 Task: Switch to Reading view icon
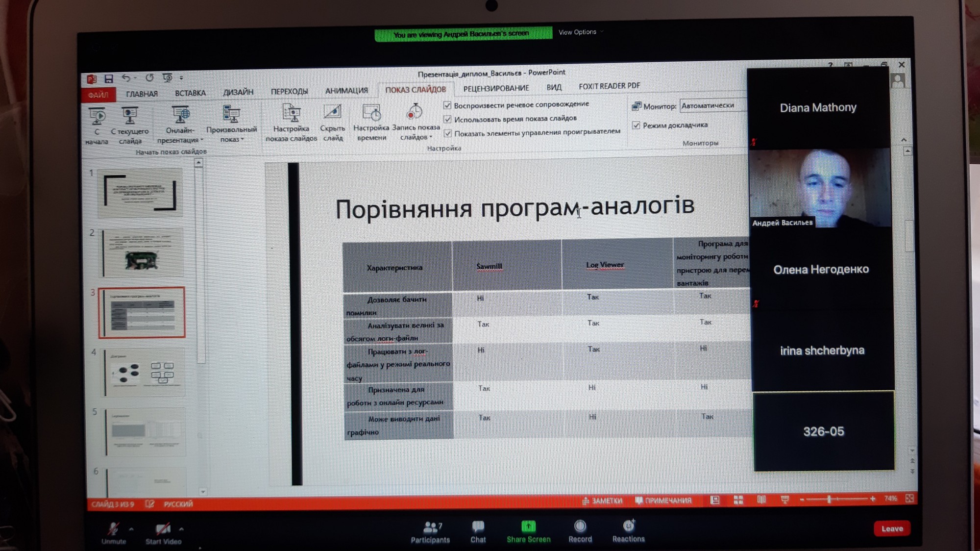(761, 500)
